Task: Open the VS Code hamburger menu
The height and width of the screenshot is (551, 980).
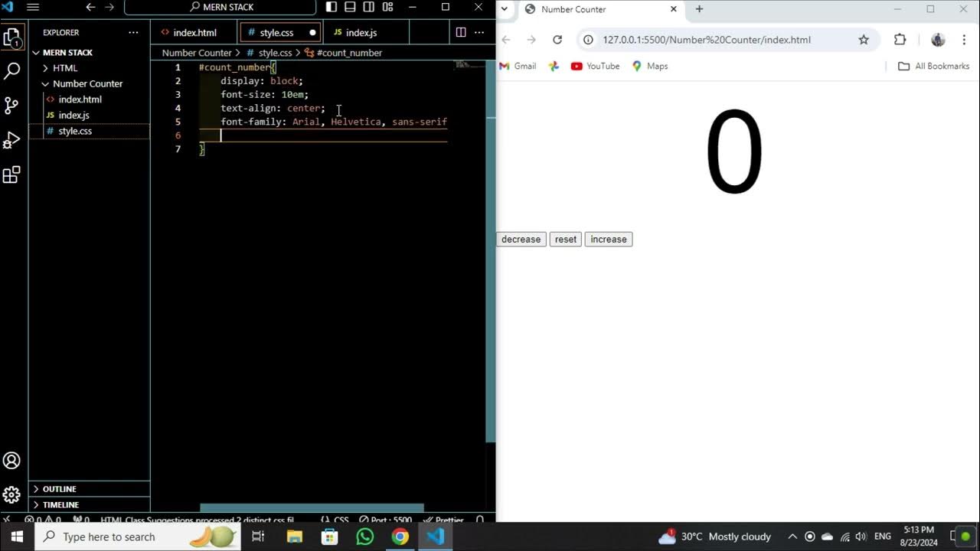Action: 33,8
